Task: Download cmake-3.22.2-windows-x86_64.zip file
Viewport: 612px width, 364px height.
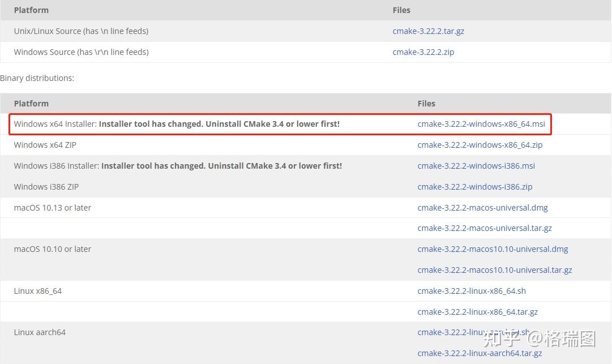Action: (x=480, y=145)
